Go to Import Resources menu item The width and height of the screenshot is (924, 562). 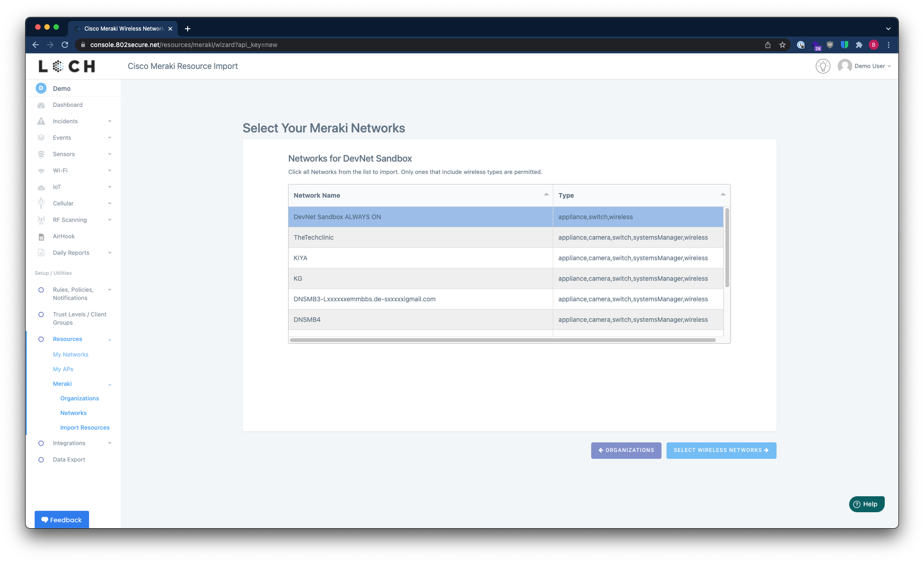tap(85, 428)
